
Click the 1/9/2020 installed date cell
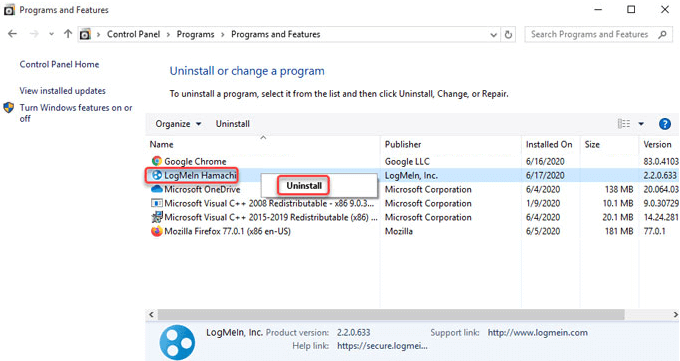pyautogui.click(x=543, y=203)
